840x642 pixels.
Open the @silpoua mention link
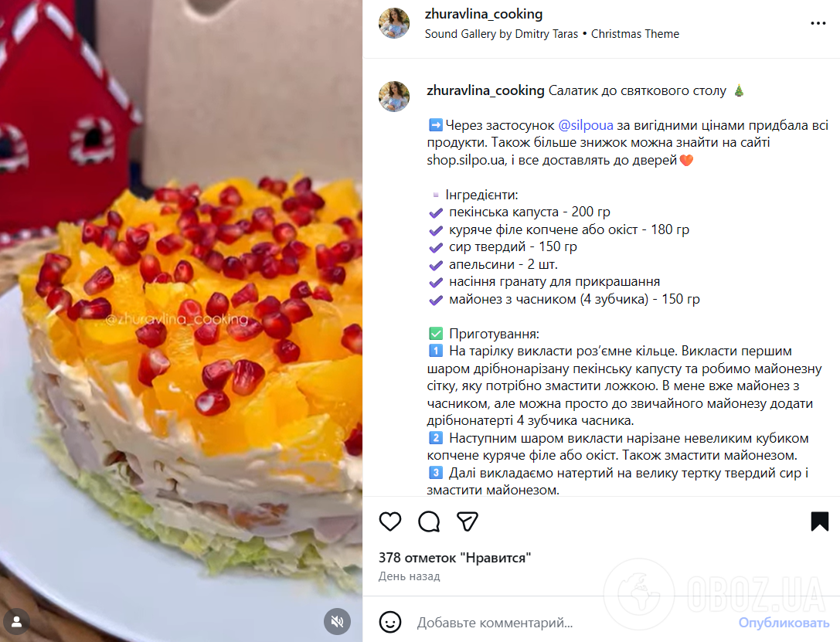point(586,125)
